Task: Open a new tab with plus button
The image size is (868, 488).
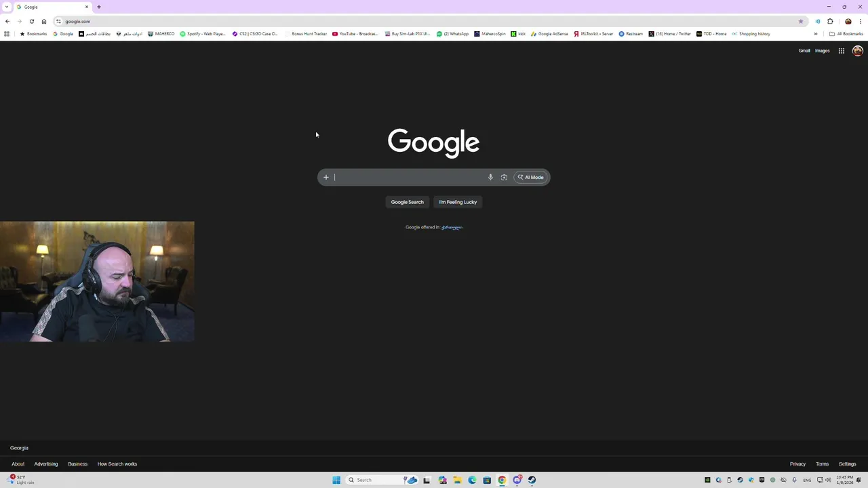Action: pos(98,7)
